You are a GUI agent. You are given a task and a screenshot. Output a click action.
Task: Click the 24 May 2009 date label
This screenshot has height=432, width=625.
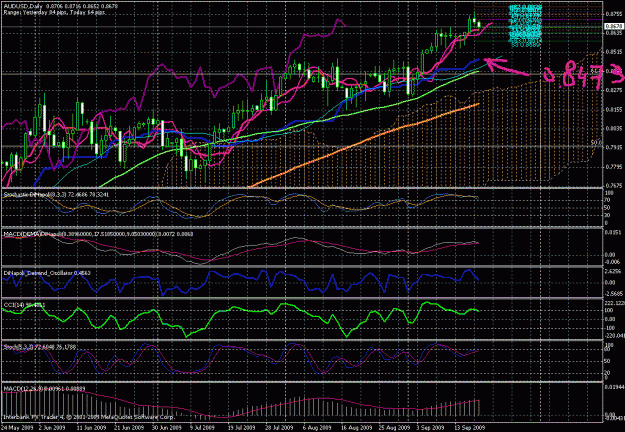coord(16,428)
